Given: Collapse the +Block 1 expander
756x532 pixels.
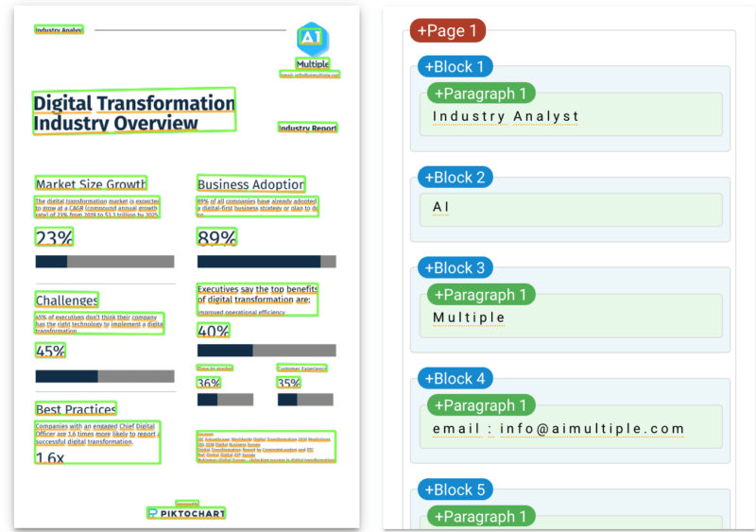Looking at the screenshot, I should [455, 66].
